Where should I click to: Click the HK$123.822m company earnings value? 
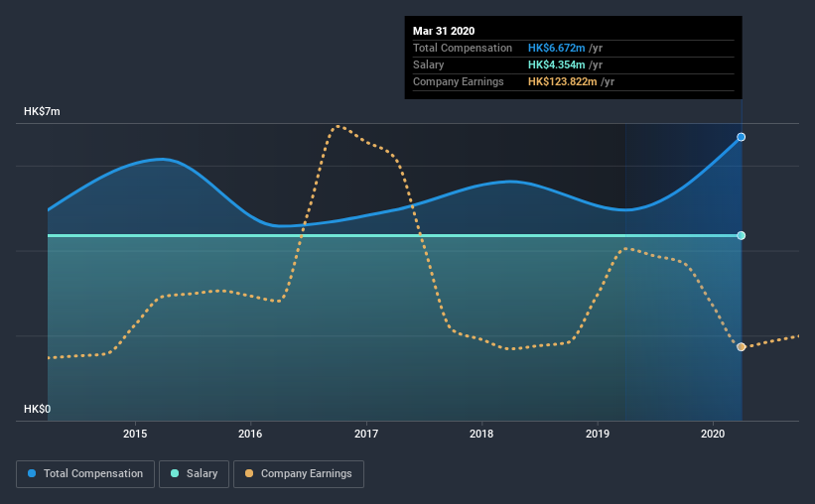(563, 81)
